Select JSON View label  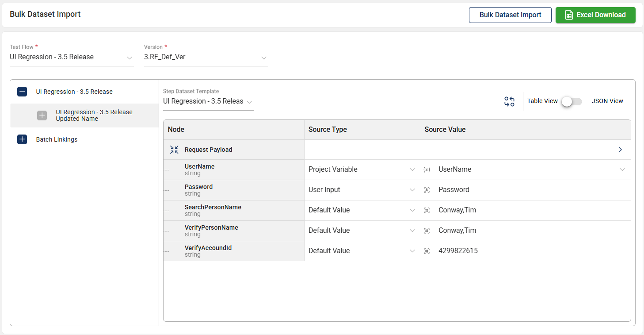point(607,101)
